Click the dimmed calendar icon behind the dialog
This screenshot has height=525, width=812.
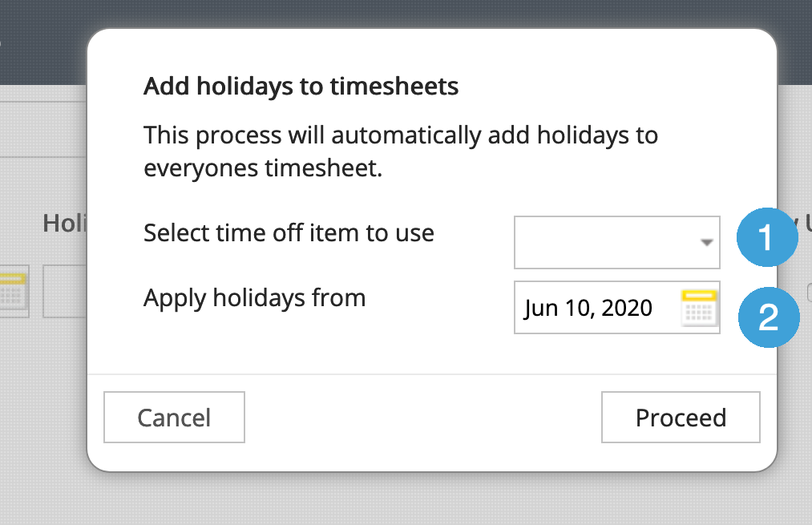click(x=14, y=292)
